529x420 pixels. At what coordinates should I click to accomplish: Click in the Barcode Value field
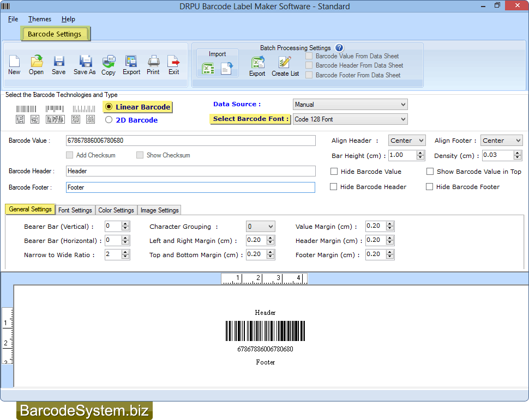(x=191, y=141)
